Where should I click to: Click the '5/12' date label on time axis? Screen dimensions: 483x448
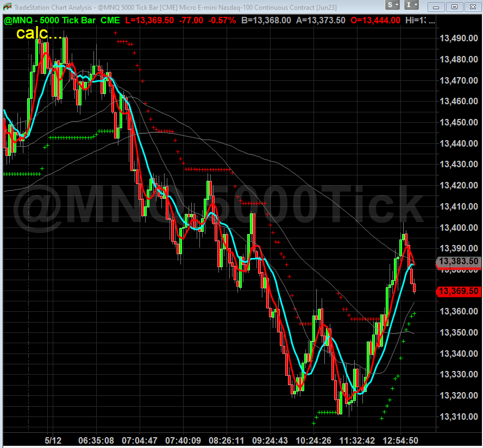(x=53, y=440)
